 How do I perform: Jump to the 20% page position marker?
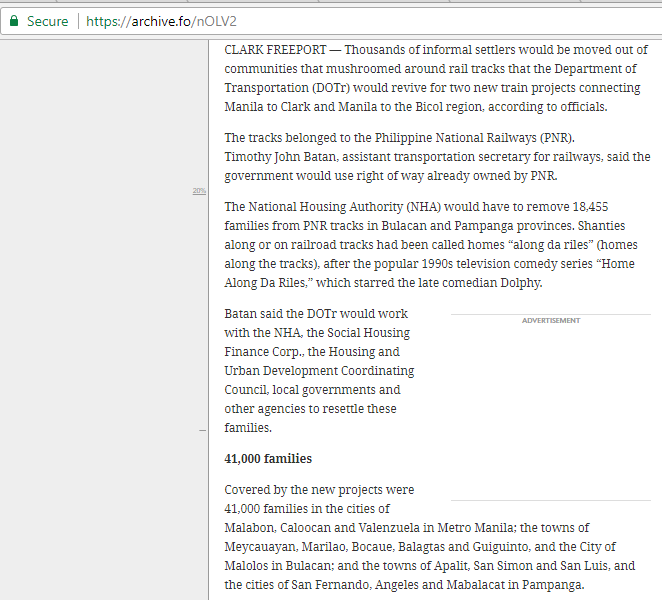pos(199,190)
